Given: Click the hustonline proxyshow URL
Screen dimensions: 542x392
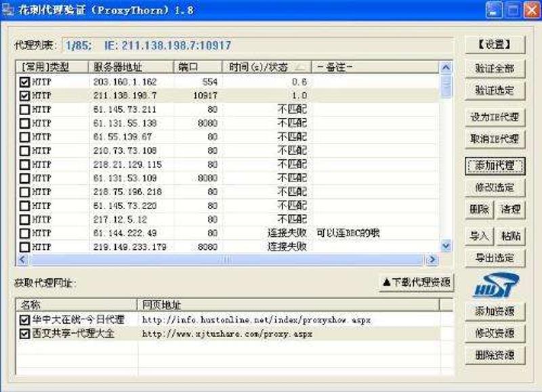Looking at the screenshot, I should pos(256,320).
